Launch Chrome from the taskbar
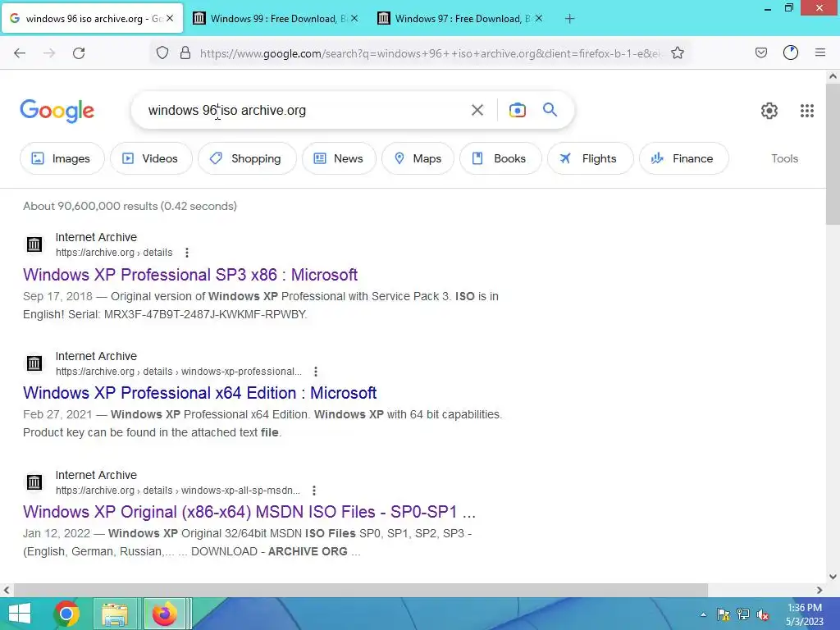This screenshot has width=840, height=630. [66, 614]
